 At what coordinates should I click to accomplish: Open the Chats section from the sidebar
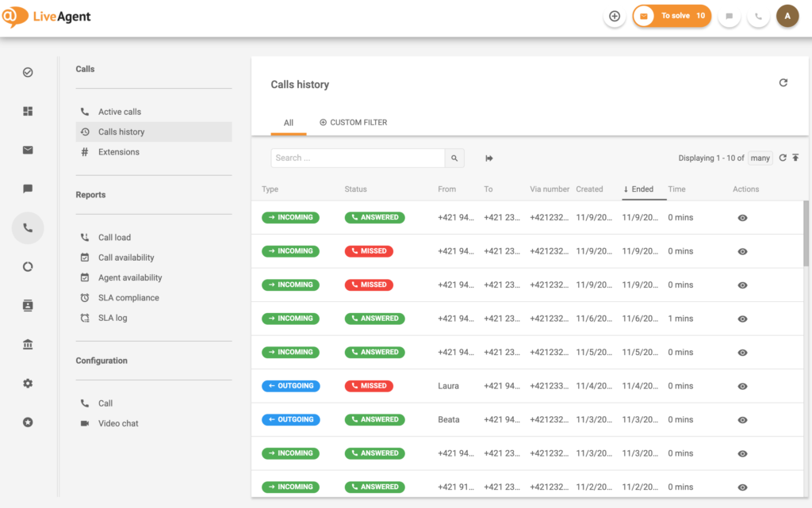click(28, 189)
